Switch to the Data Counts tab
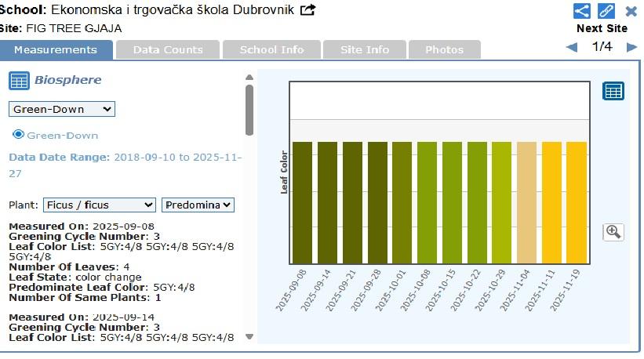 click(x=168, y=49)
